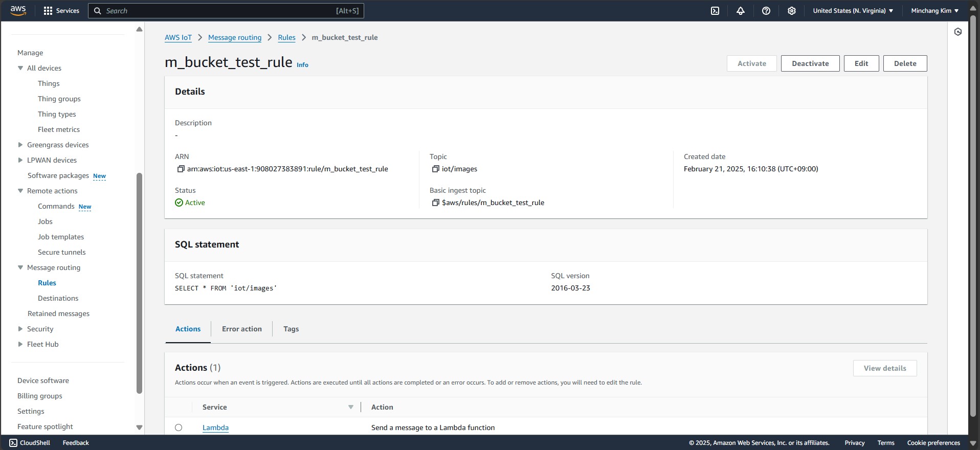Screen dimensions: 980x450
Task: Expand the Security section
Action: [20, 329]
